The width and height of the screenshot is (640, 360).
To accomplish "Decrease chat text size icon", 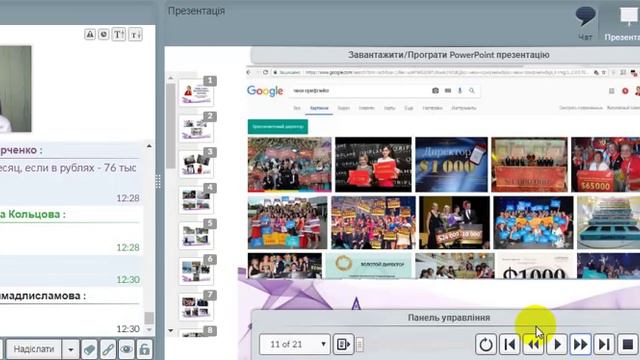I will pos(135,34).
